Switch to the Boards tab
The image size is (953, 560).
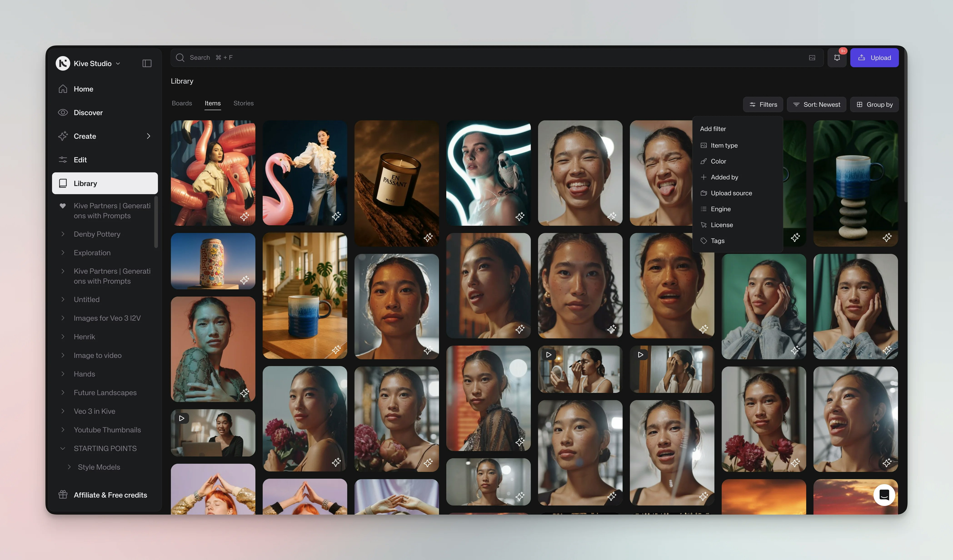coord(182,103)
